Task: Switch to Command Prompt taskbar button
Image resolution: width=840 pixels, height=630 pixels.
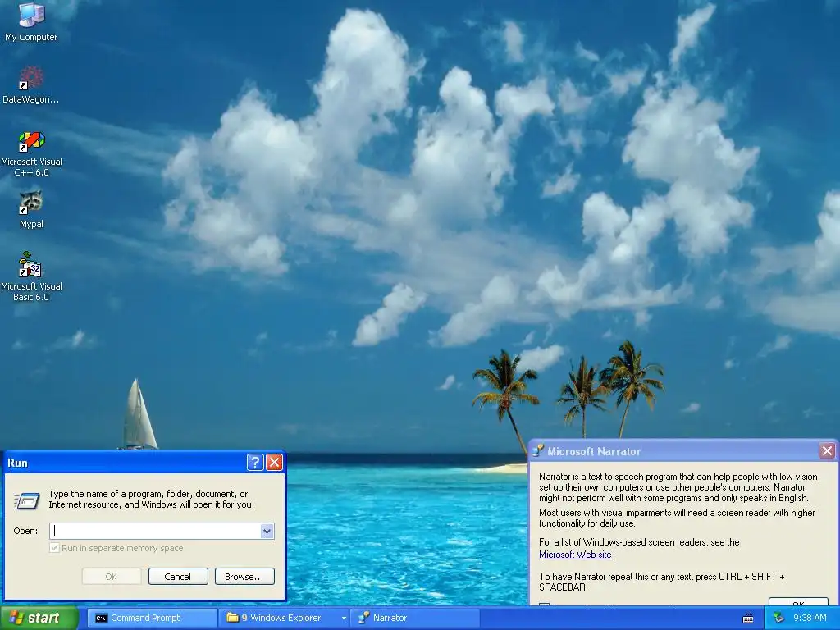Action: [x=152, y=618]
